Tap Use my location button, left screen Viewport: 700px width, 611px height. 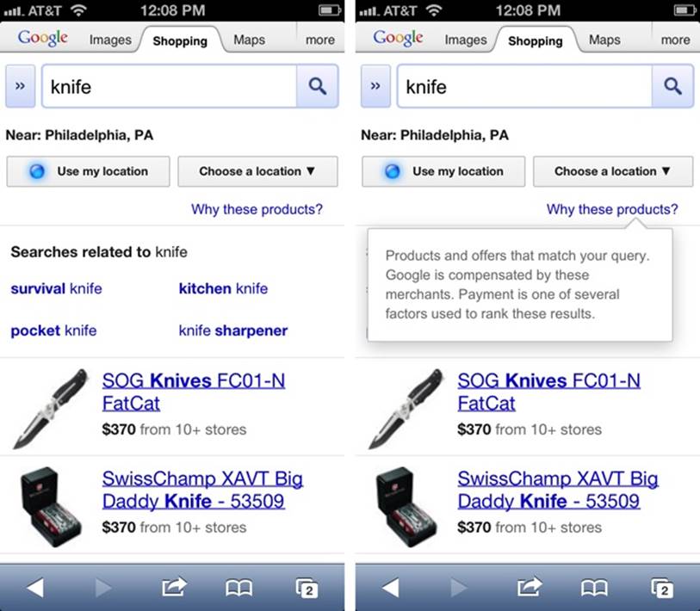tap(89, 171)
